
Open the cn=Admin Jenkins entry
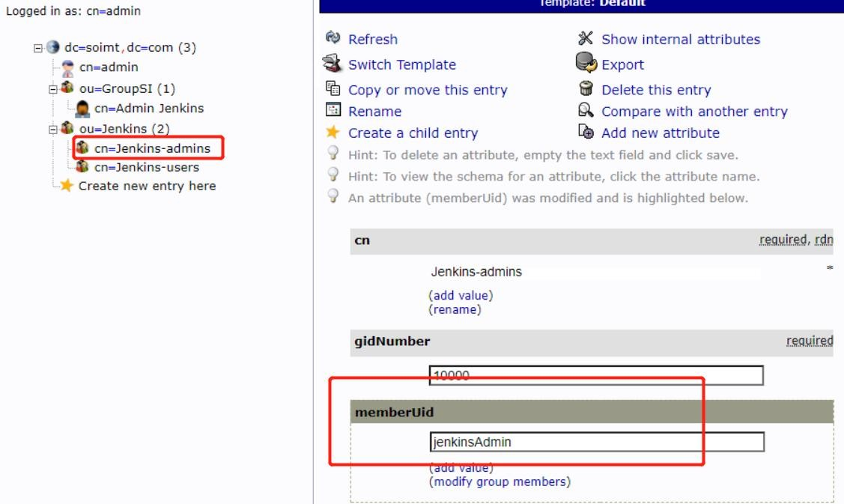click(x=148, y=108)
